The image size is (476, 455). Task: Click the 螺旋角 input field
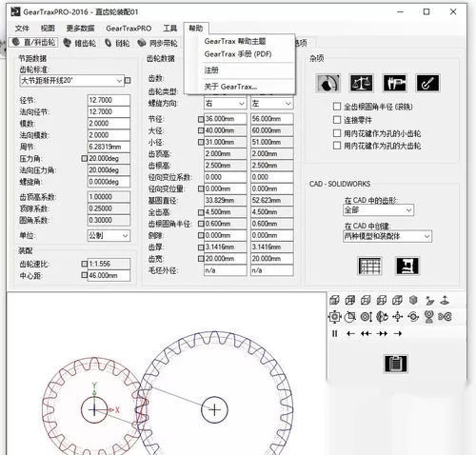pos(109,182)
